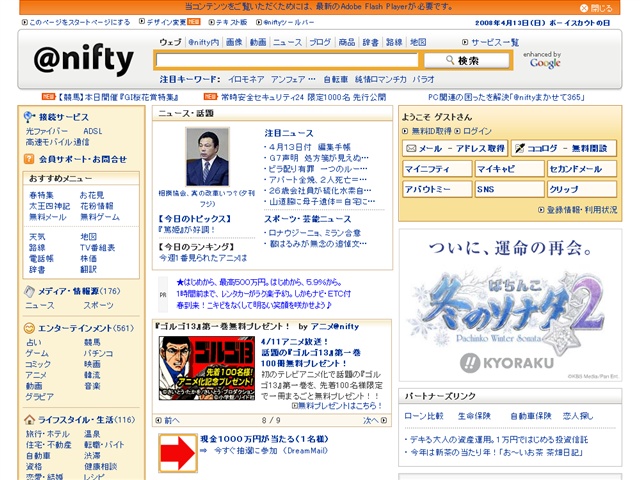640x480 pixels.
Task: Select the @nifty内 search tab
Action: click(204, 42)
